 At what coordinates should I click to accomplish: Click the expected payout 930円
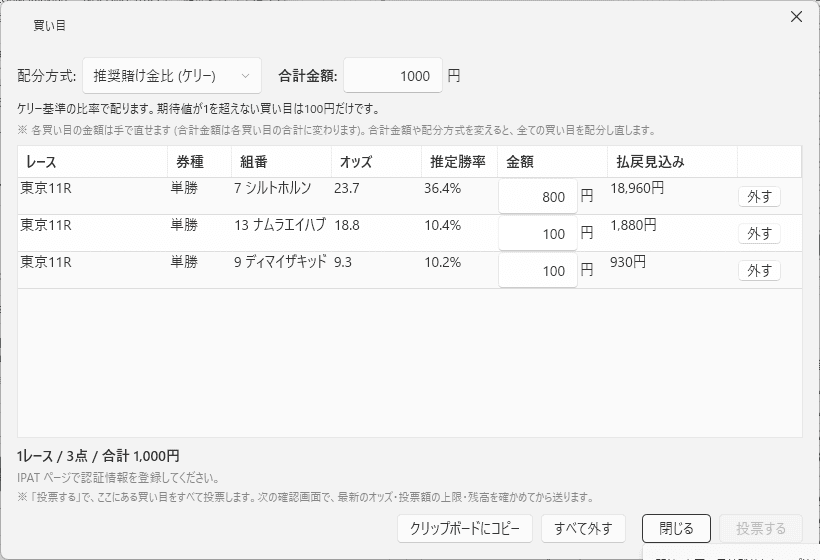(x=628, y=261)
